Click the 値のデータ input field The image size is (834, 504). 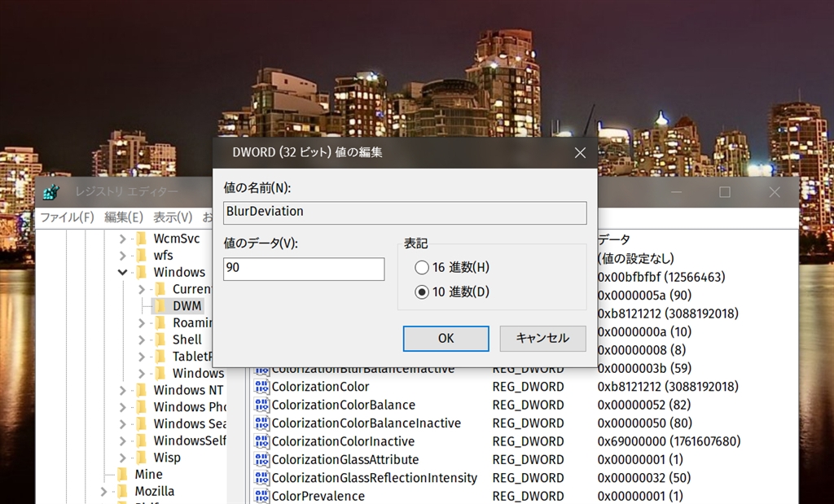[304, 269]
